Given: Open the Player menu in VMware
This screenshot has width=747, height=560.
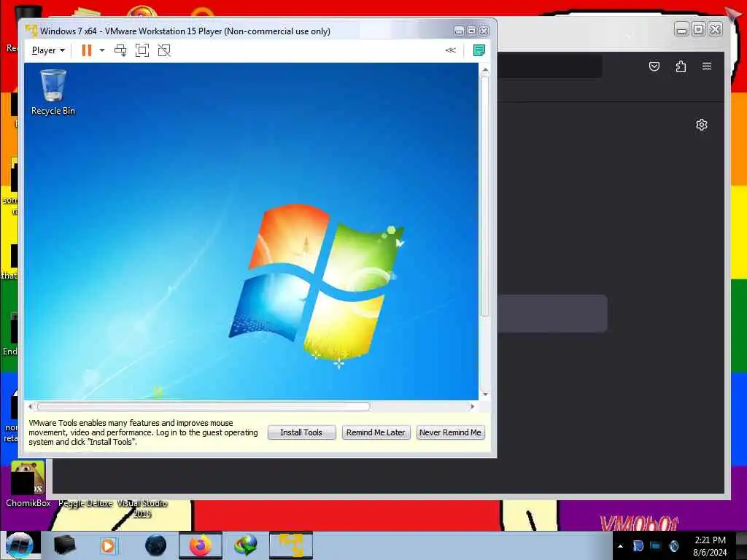Looking at the screenshot, I should (x=47, y=50).
